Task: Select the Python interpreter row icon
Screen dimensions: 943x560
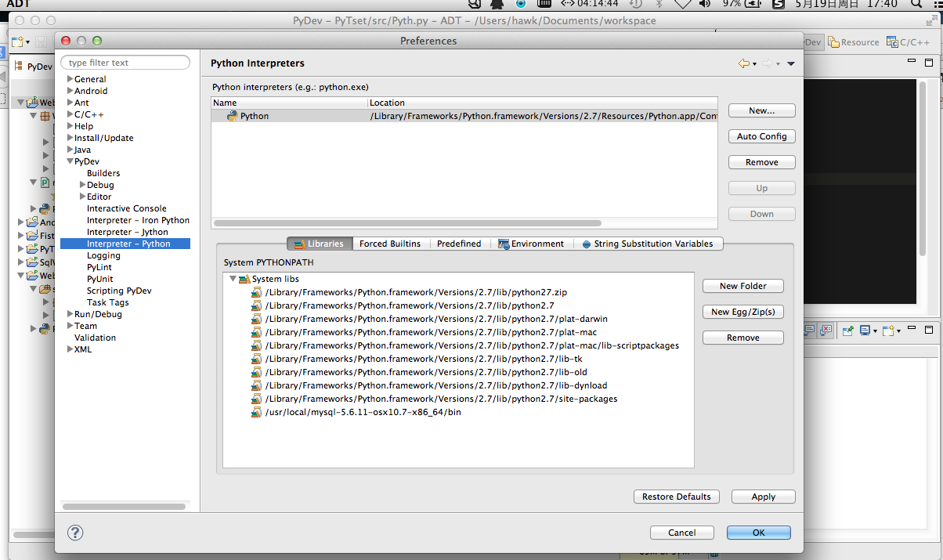Action: point(233,116)
